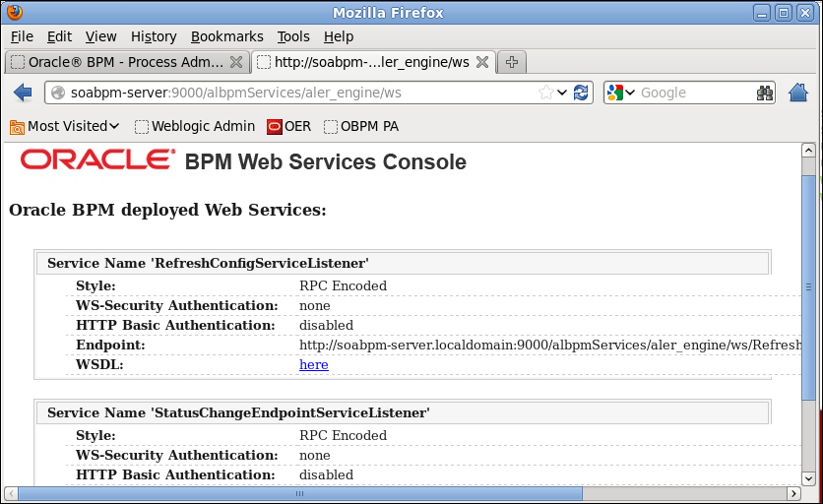Maximize the Firefox window
The height and width of the screenshot is (504, 823).
coord(784,13)
